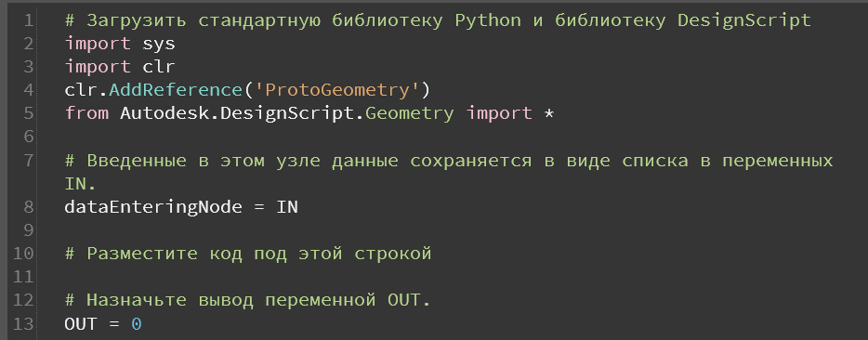Click the comment 'Назначьте вывод переменной OUT.'

pos(247,301)
